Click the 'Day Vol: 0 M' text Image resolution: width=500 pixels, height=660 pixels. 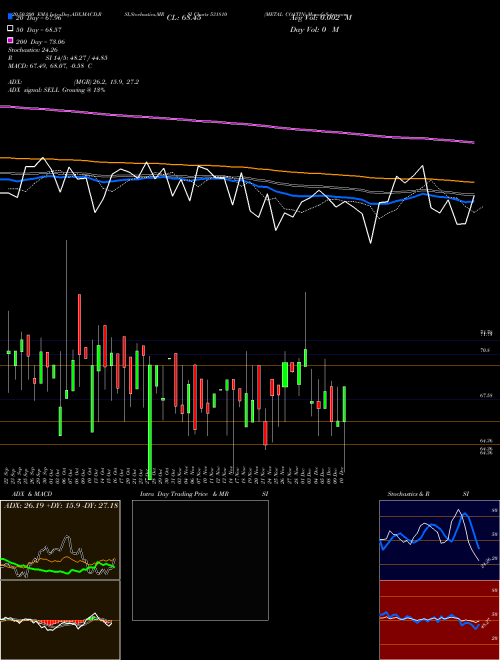coord(314,29)
